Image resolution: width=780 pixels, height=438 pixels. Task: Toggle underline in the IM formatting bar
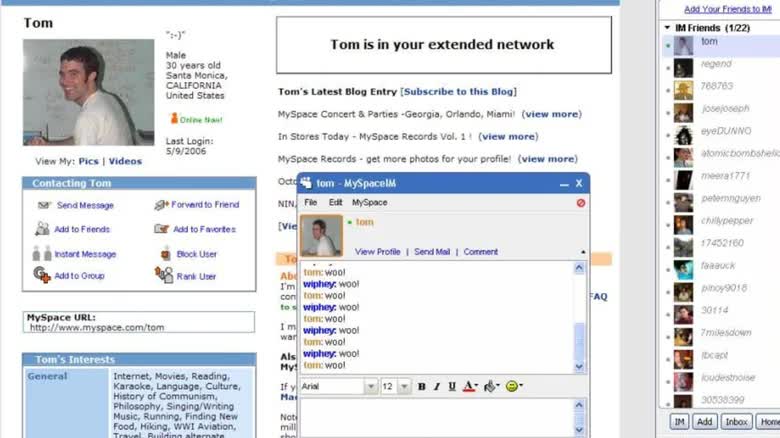coord(452,386)
